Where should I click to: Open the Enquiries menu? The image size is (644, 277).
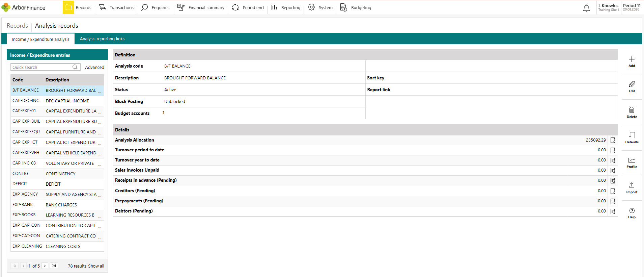155,7
